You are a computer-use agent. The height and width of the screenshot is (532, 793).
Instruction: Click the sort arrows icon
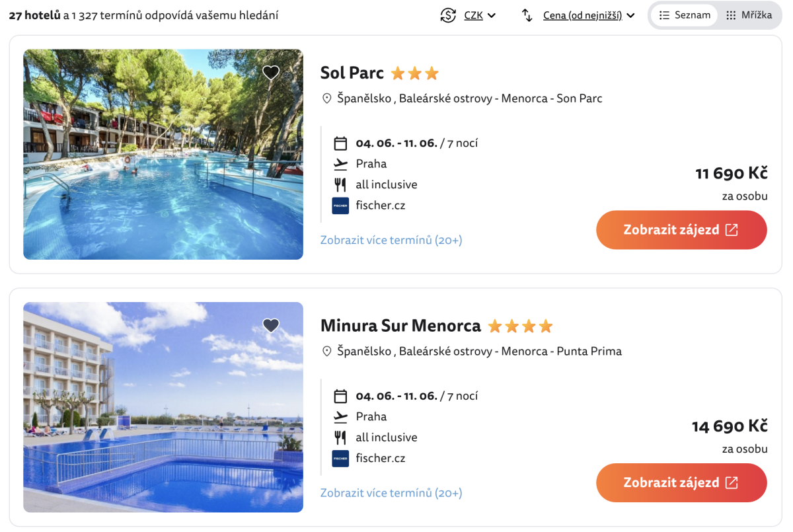[x=527, y=15]
